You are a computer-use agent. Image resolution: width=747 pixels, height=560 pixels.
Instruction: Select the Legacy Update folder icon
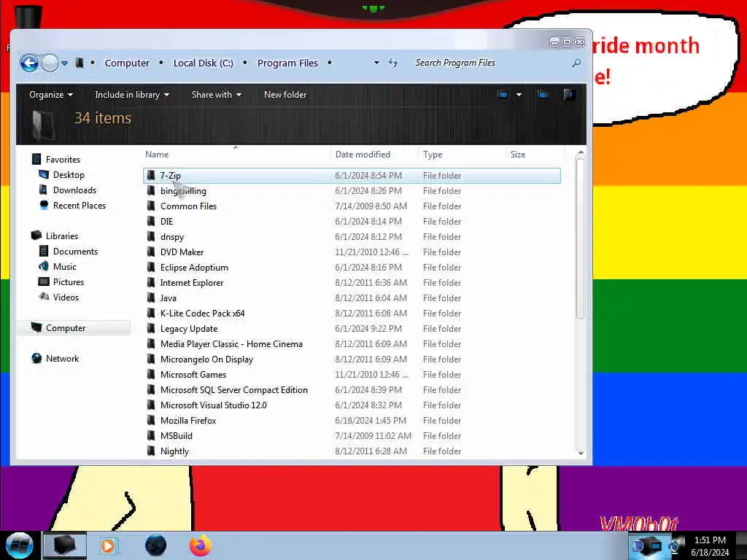coord(151,329)
